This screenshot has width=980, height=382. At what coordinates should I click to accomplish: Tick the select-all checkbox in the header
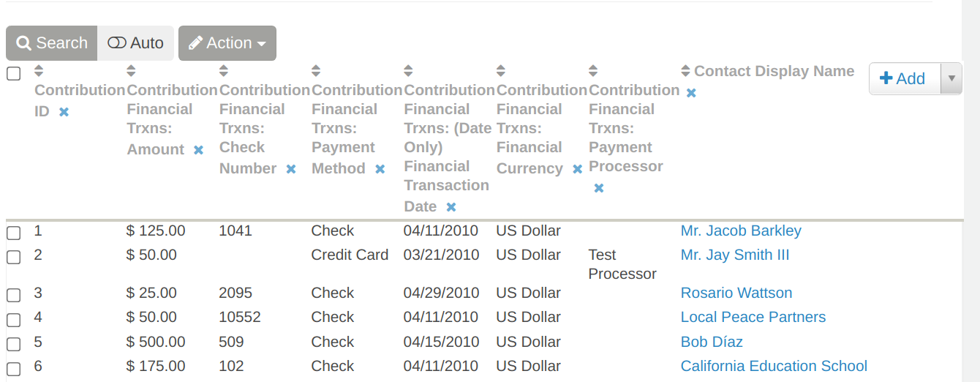13,73
